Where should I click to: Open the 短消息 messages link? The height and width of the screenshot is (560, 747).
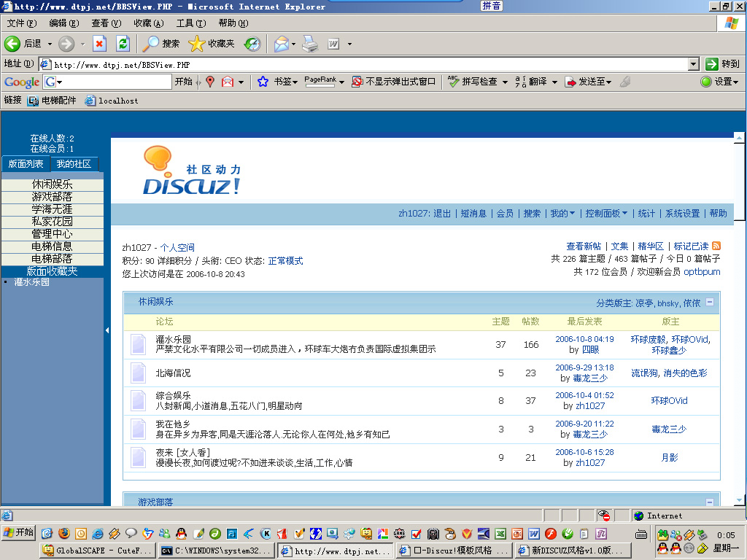pyautogui.click(x=473, y=214)
